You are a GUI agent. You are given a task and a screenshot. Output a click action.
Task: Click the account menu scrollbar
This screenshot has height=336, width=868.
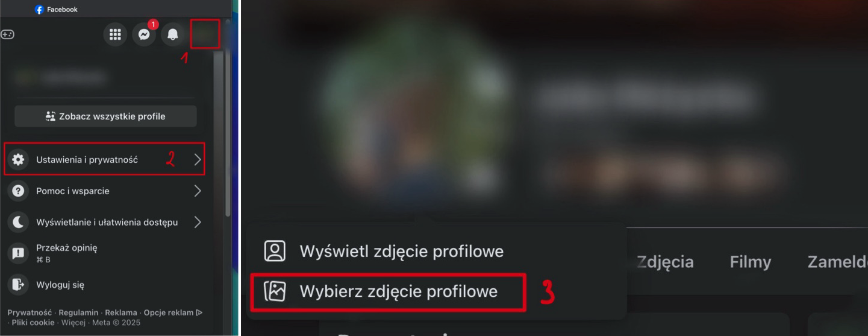coord(227,133)
